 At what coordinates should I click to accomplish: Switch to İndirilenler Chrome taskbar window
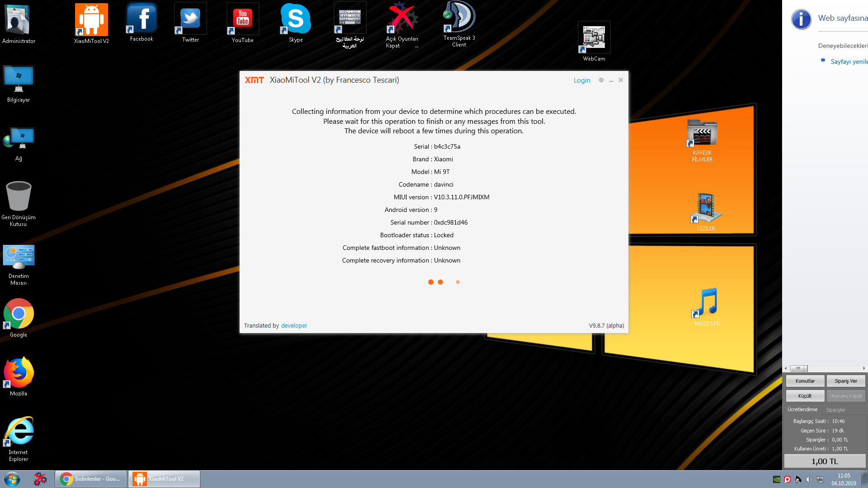(x=91, y=479)
